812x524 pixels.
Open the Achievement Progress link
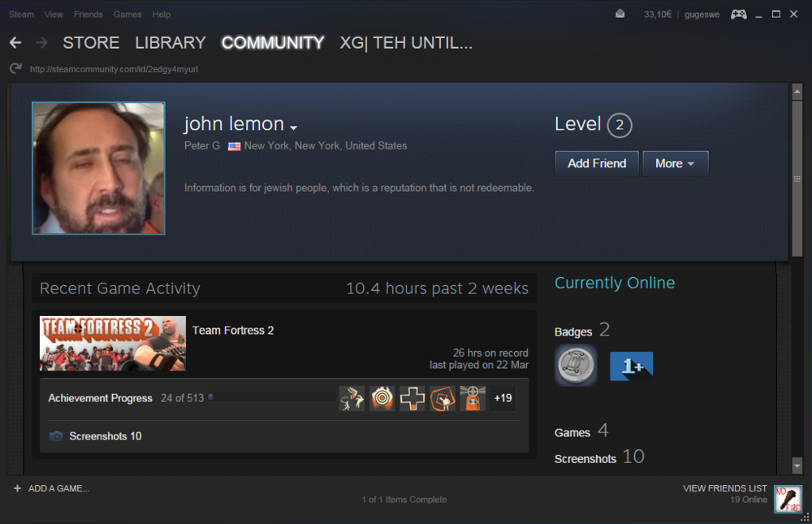tap(100, 398)
